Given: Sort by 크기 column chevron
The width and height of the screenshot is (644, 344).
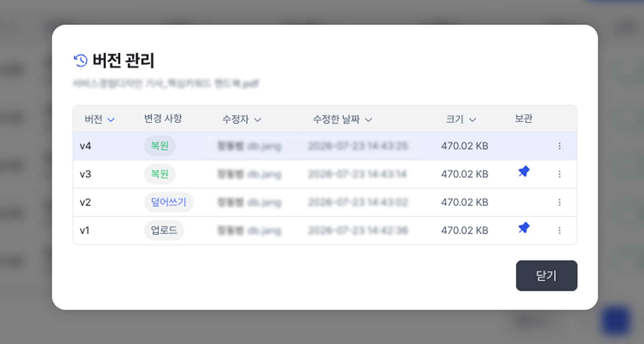Looking at the screenshot, I should tap(472, 120).
